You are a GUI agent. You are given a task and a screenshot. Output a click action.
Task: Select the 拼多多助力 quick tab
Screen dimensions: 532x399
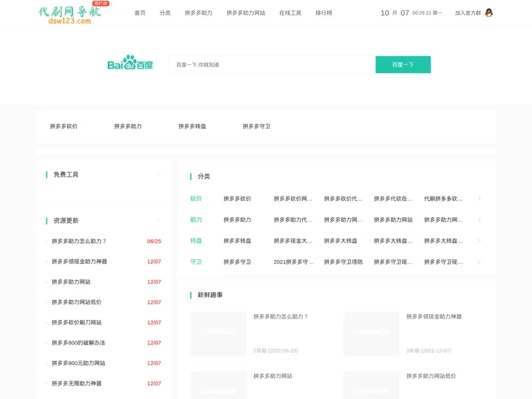(128, 126)
